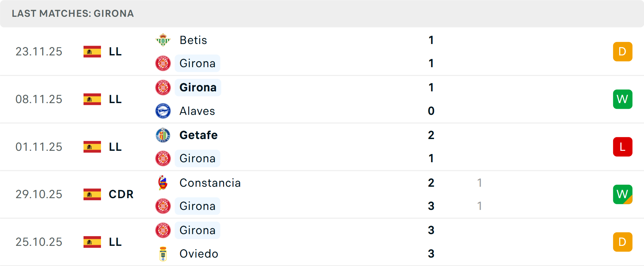This screenshot has height=266, width=644.
Task: Click the Alaves club crest icon
Action: [x=163, y=111]
